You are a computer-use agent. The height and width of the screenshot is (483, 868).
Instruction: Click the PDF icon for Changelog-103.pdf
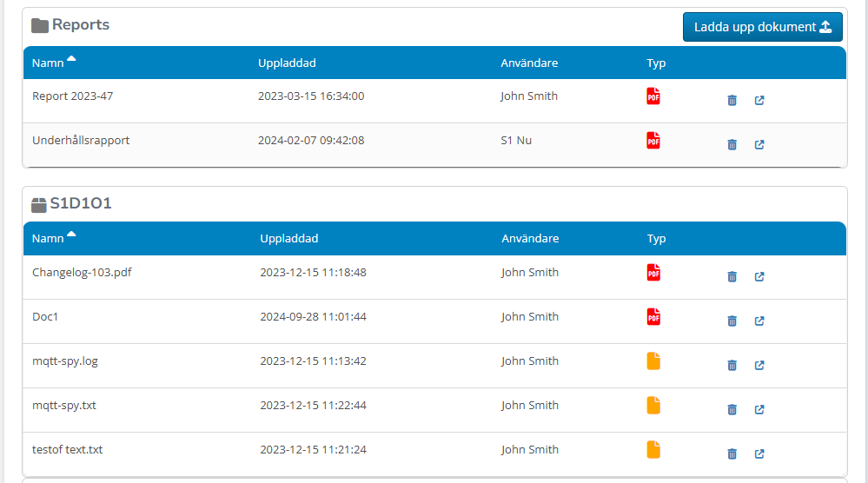(653, 273)
